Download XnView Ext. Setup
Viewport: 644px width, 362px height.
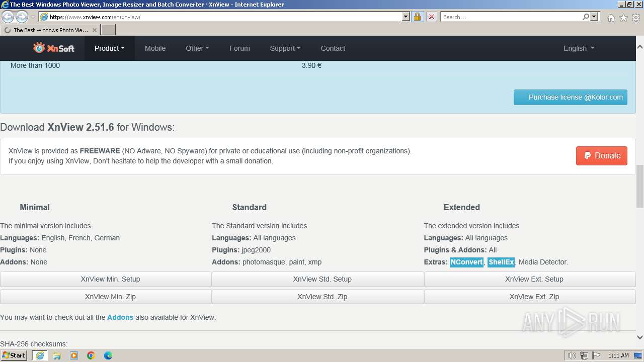(530, 279)
